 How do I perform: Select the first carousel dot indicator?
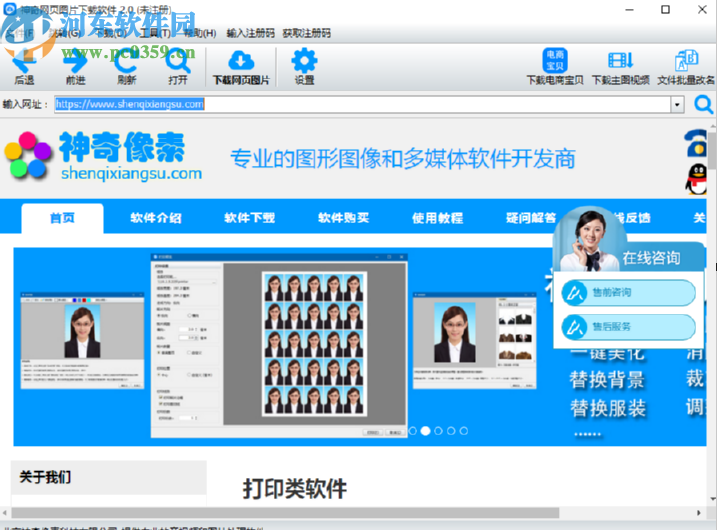(412, 431)
